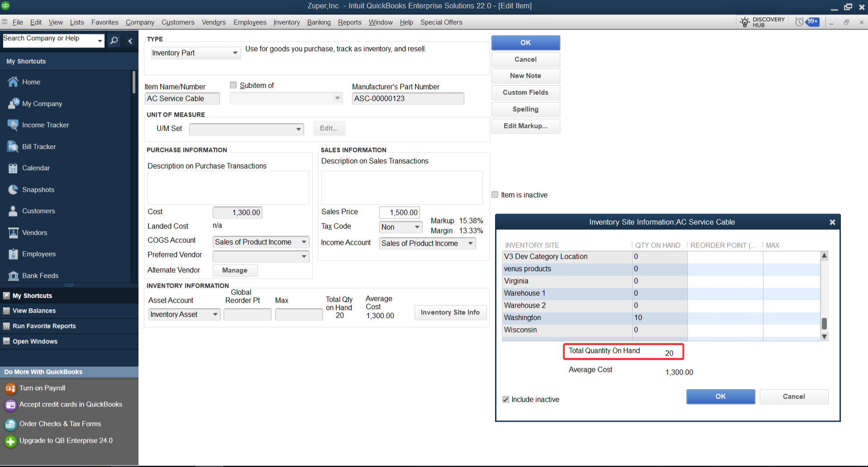Viewport: 868px width, 467px height.
Task: Click the Item Name/Number field
Action: pyautogui.click(x=182, y=98)
